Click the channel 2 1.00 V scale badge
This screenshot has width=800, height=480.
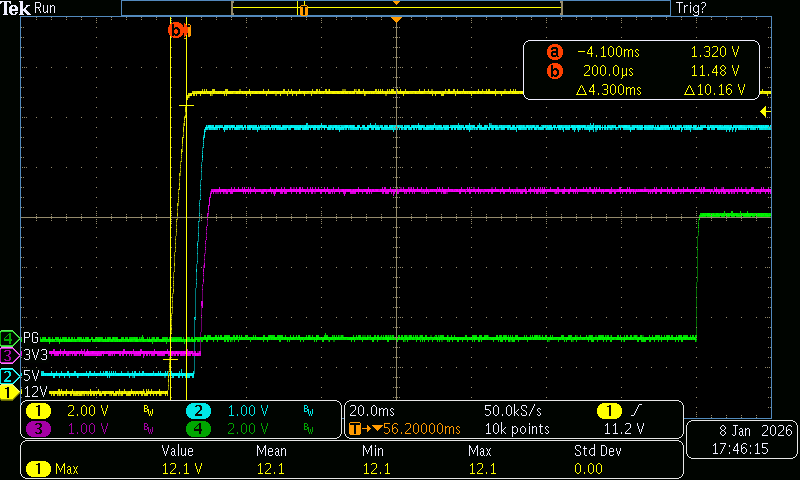(198, 411)
